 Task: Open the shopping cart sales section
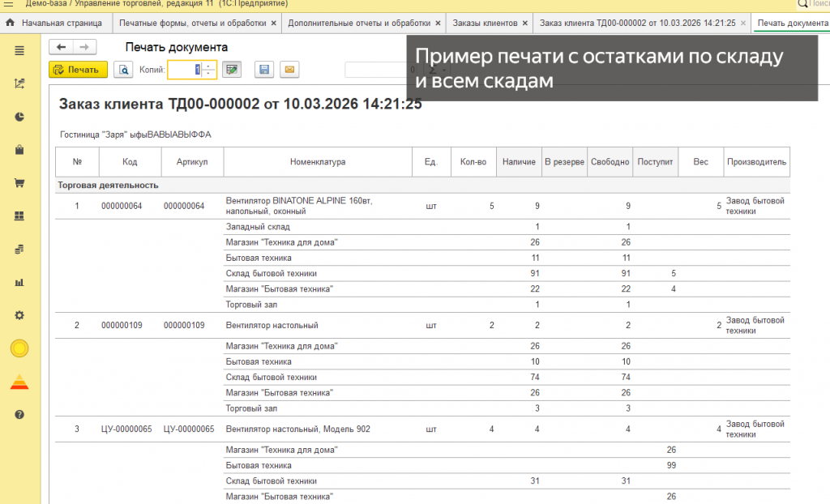point(19,182)
